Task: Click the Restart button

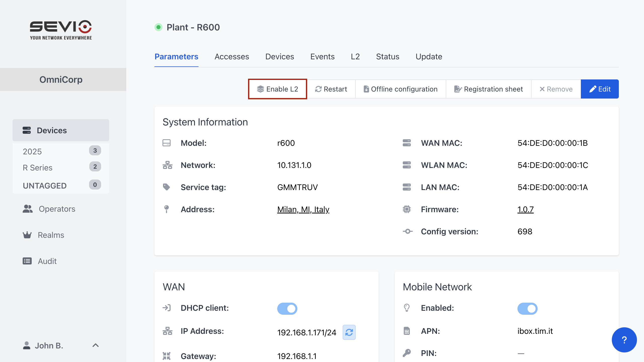Action: (x=331, y=89)
